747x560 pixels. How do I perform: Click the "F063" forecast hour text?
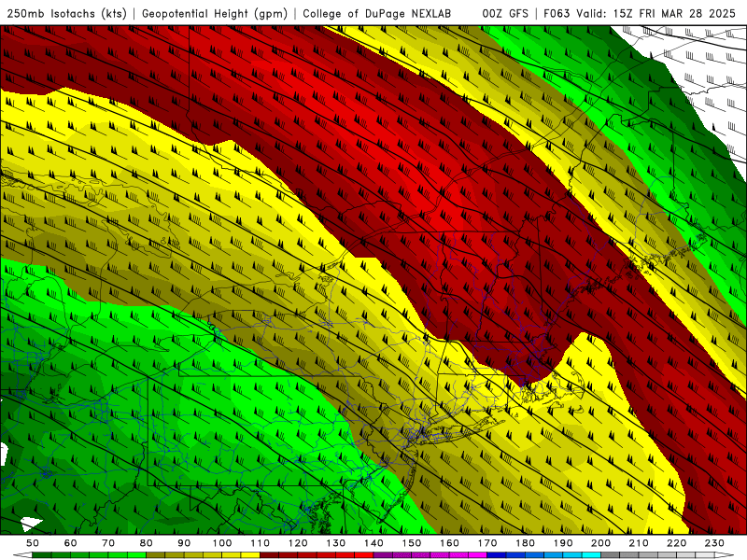[557, 13]
